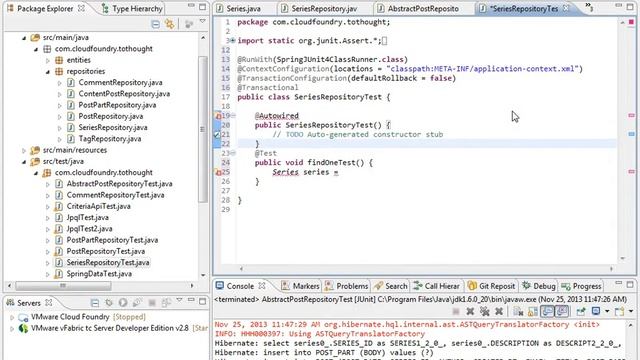Open the Debug view tab
This screenshot has width=640, height=360.
539,286
